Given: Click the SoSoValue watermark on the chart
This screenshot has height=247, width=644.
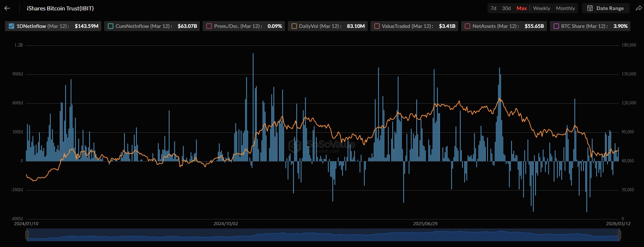Looking at the screenshot, I should click(x=321, y=145).
